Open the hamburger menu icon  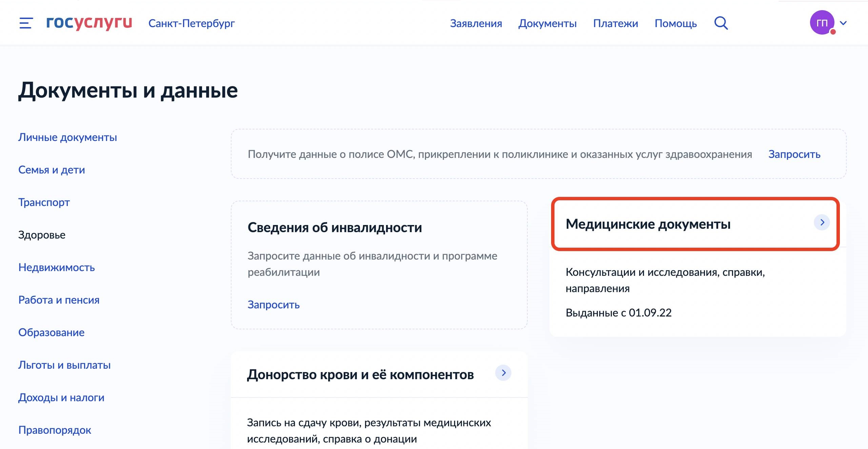[x=26, y=23]
